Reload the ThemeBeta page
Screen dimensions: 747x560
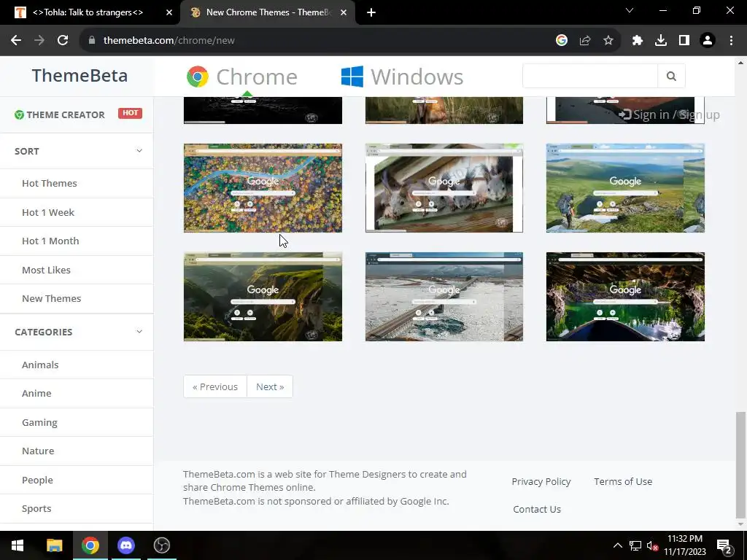[x=63, y=41]
